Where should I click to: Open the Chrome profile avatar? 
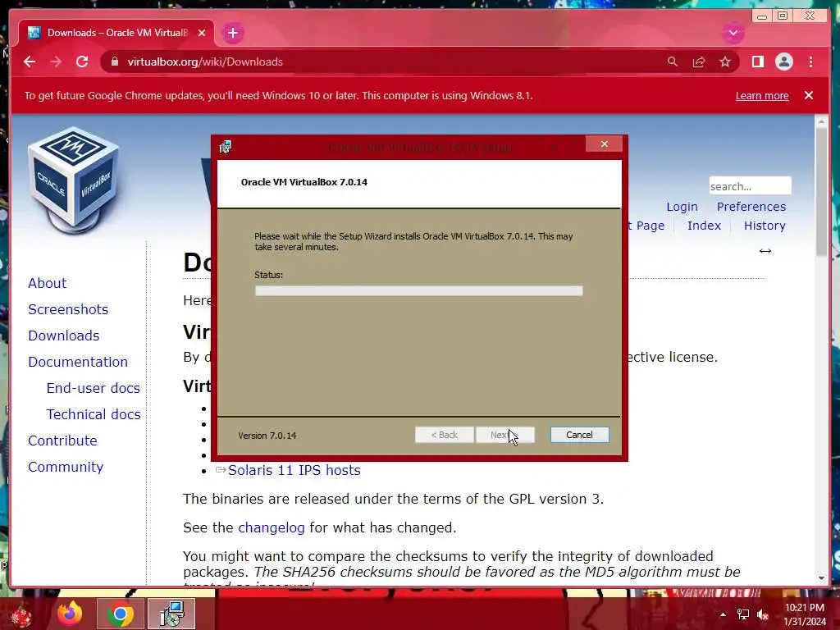pyautogui.click(x=783, y=62)
